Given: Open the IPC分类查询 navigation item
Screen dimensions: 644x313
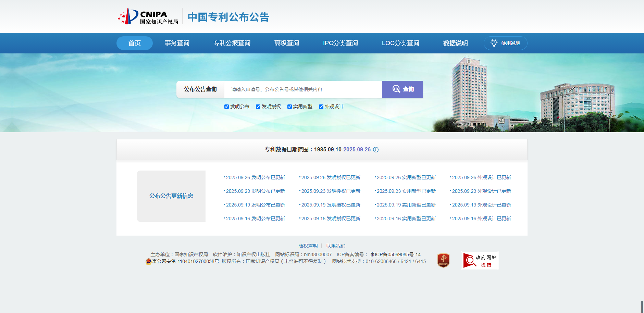Looking at the screenshot, I should point(340,43).
